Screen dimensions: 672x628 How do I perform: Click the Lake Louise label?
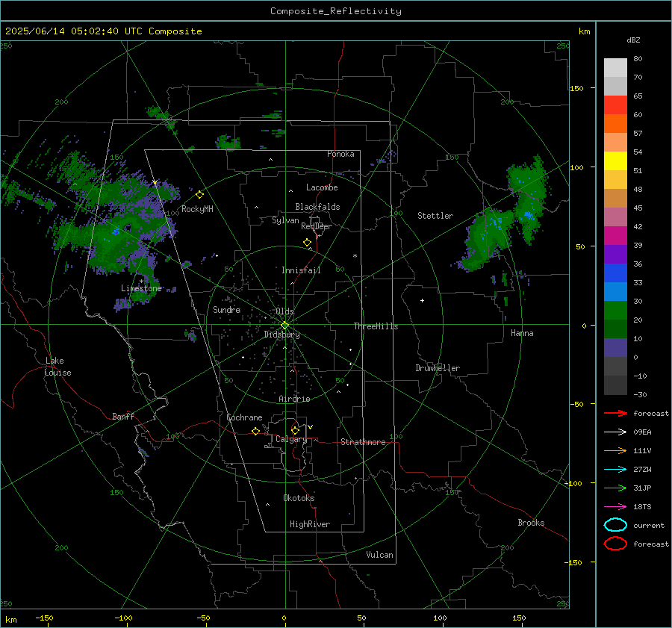(57, 367)
